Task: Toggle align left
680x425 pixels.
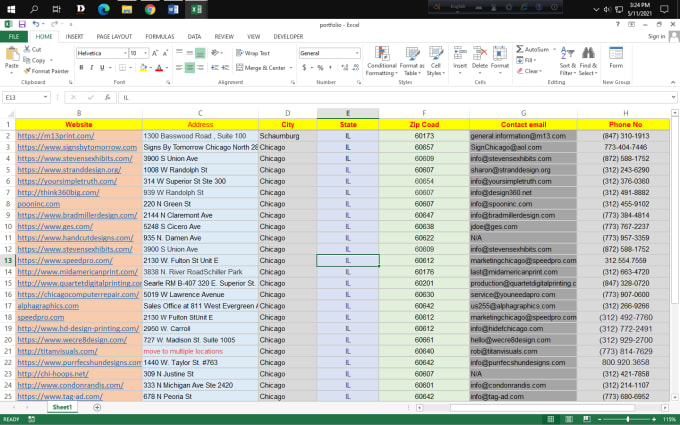Action: (x=179, y=68)
